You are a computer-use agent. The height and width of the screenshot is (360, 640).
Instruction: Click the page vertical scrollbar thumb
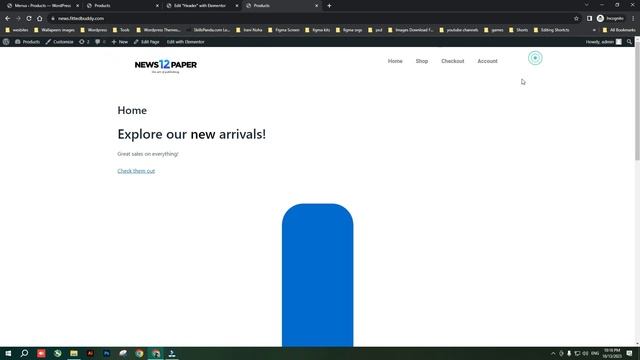[637, 102]
